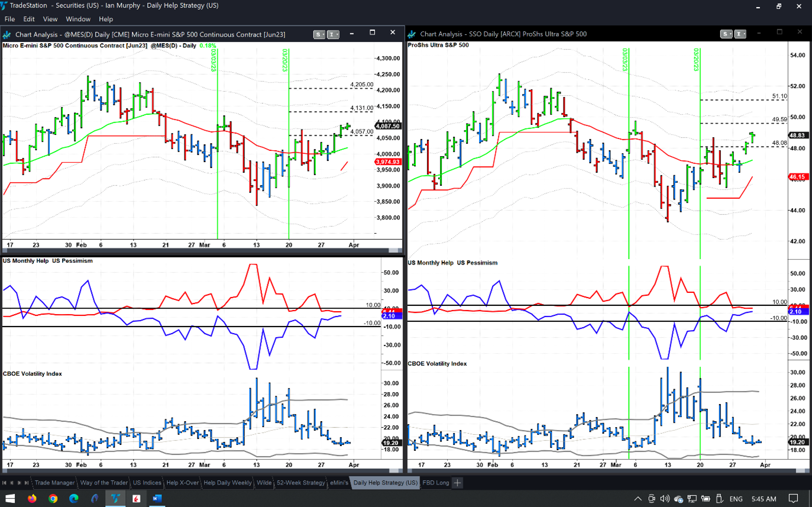The height and width of the screenshot is (507, 812).
Task: Switch to the Trade Manager workspace tab
Action: pyautogui.click(x=54, y=483)
